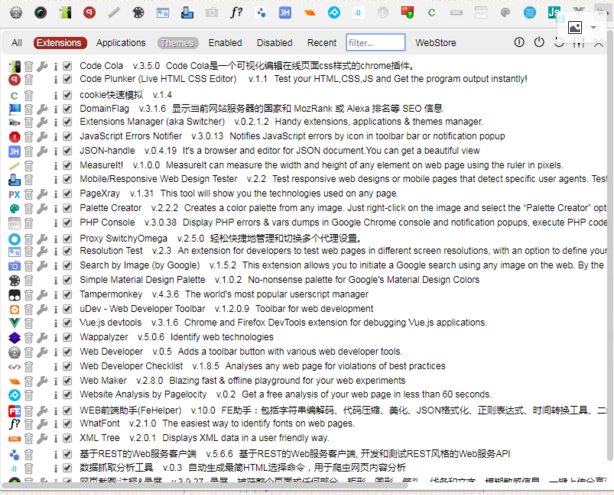The width and height of the screenshot is (614, 495).
Task: Switch to the All tab
Action: [x=17, y=43]
